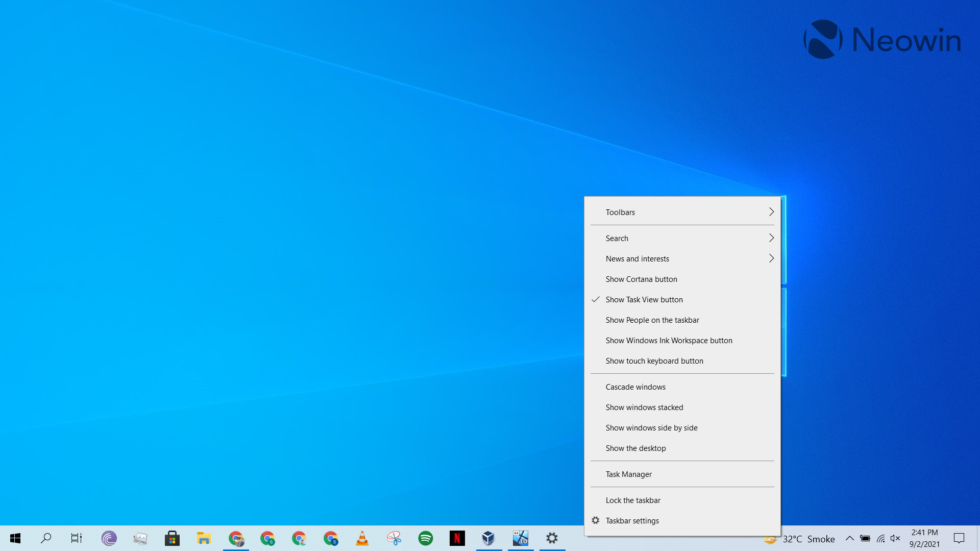Choose Cascade windows menu entry
This screenshot has height=551, width=980.
(x=635, y=387)
